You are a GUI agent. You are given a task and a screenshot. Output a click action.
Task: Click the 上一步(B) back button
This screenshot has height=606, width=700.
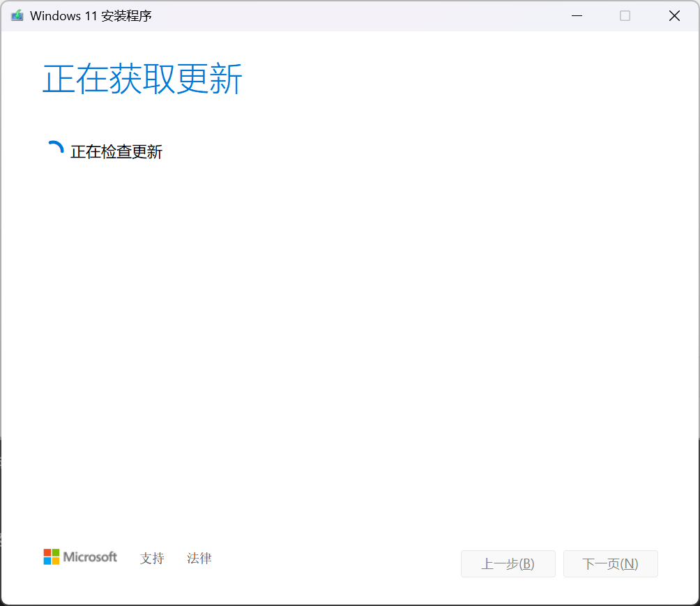[x=508, y=563]
